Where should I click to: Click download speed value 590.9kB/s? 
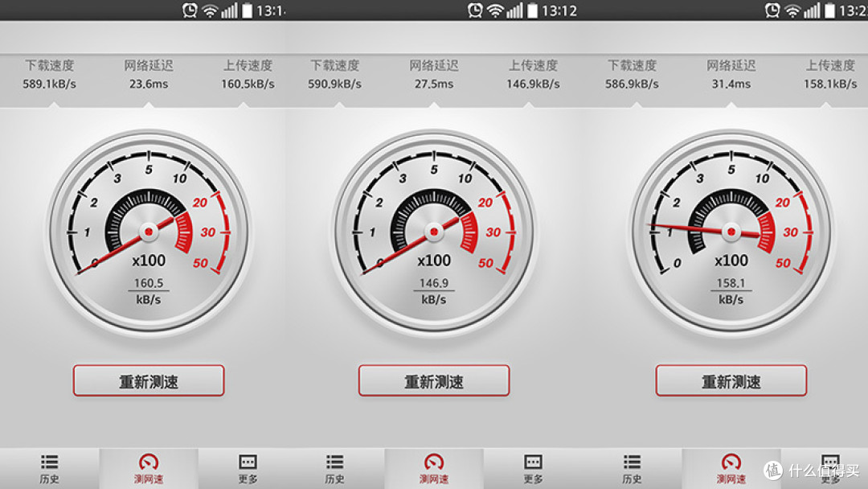tap(335, 84)
